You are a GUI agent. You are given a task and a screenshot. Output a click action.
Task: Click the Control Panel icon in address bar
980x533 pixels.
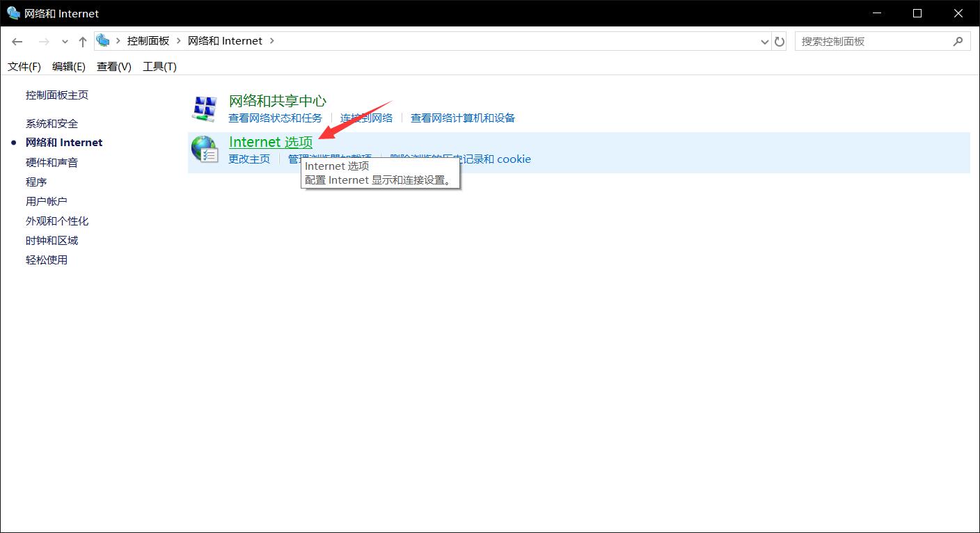pyautogui.click(x=103, y=41)
